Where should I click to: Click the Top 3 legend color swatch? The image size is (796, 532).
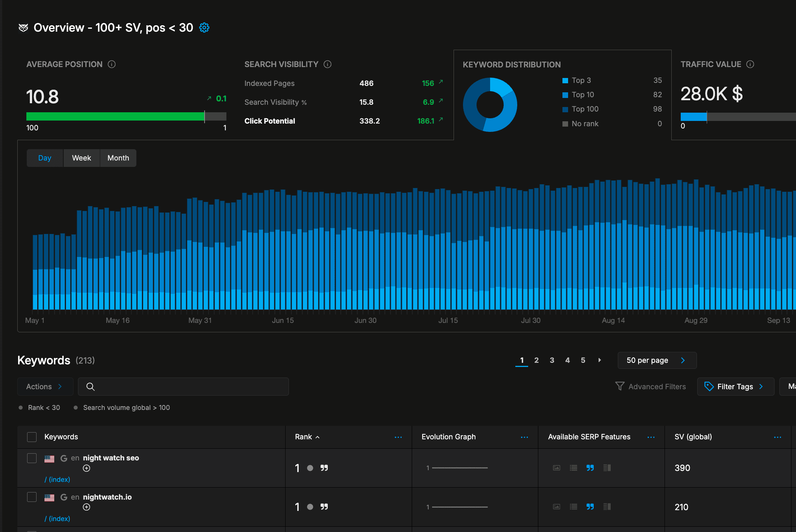click(565, 81)
